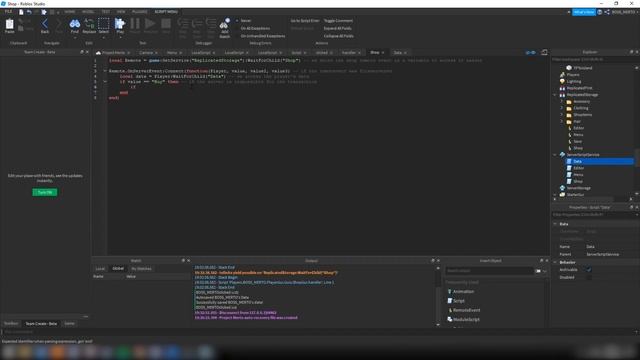Undock the Output panel

433,260
